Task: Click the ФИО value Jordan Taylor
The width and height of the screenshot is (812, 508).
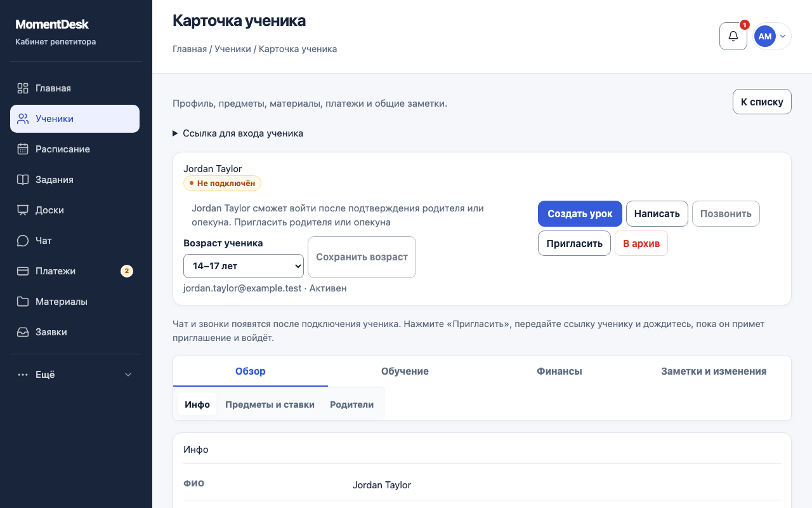Action: [382, 485]
